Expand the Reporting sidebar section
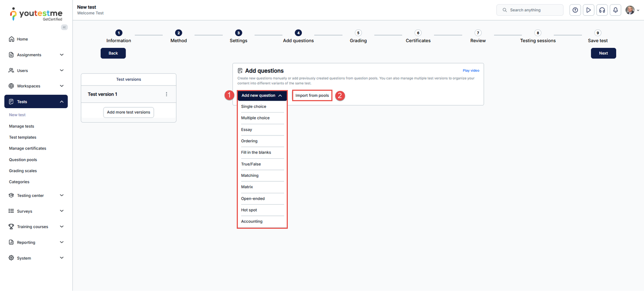This screenshot has width=644, height=291. (62, 242)
